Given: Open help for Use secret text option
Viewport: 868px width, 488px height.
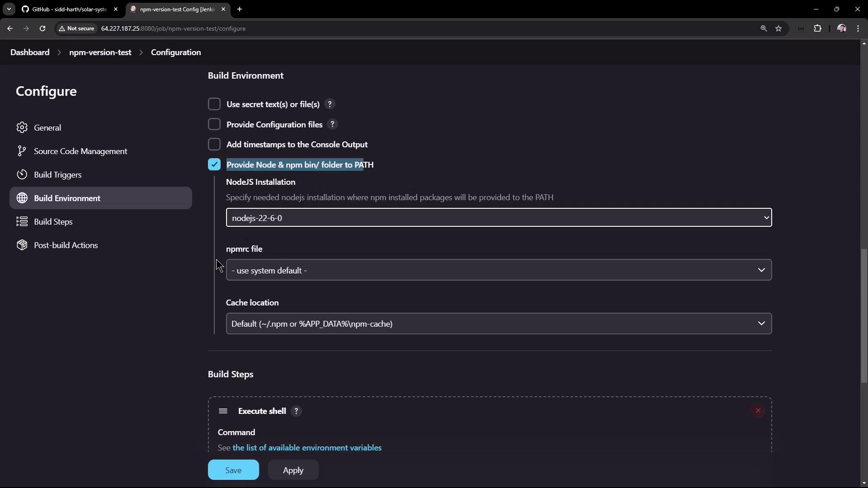Looking at the screenshot, I should (x=330, y=104).
